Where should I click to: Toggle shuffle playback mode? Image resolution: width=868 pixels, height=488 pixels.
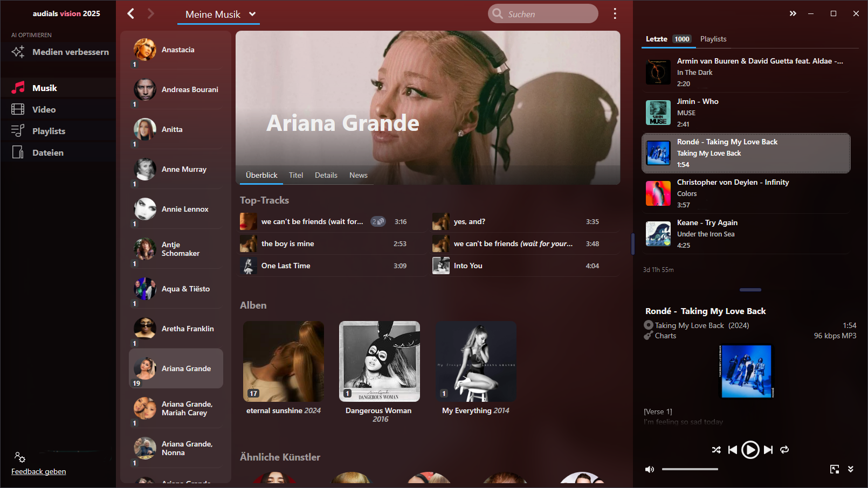(x=716, y=450)
